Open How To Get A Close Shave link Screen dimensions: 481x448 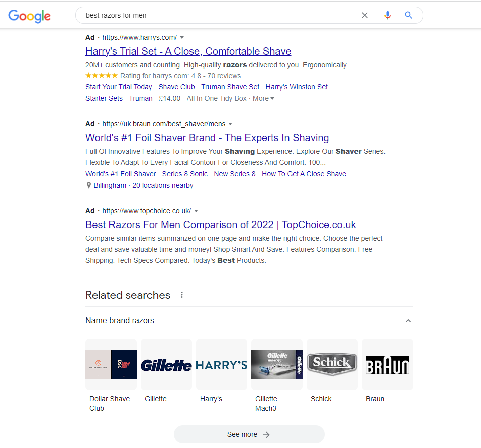(304, 174)
